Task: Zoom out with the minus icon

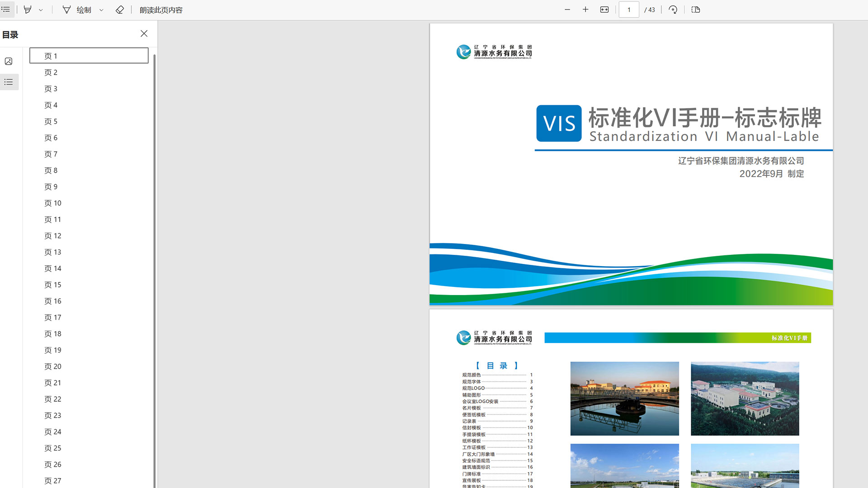Action: (x=567, y=9)
